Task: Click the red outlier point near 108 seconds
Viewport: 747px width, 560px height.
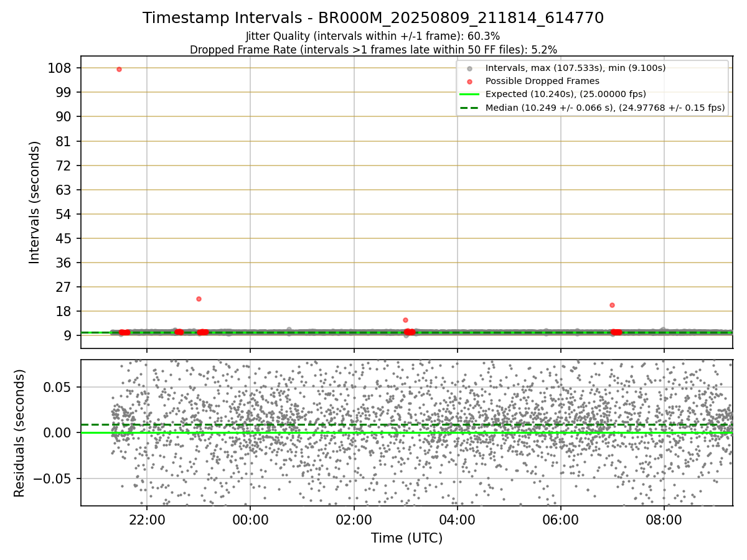Action: pos(119,69)
